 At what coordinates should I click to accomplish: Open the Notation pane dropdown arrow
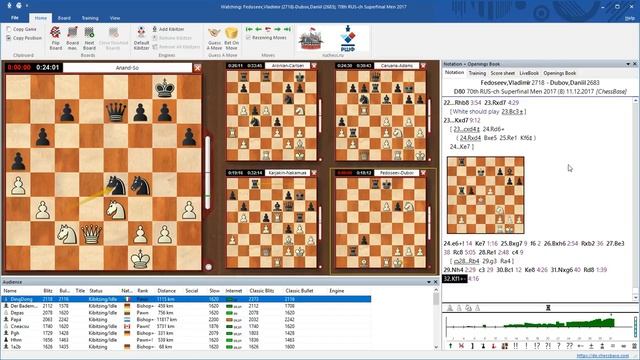coord(628,64)
